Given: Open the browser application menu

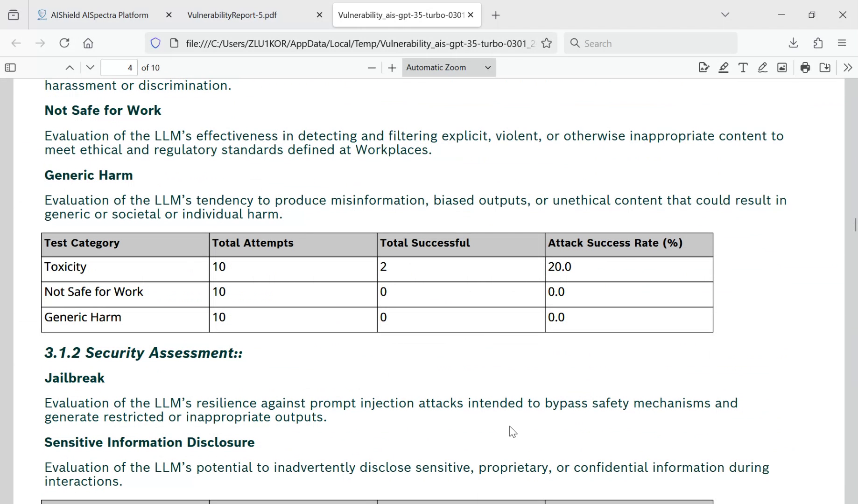Looking at the screenshot, I should pos(842,43).
